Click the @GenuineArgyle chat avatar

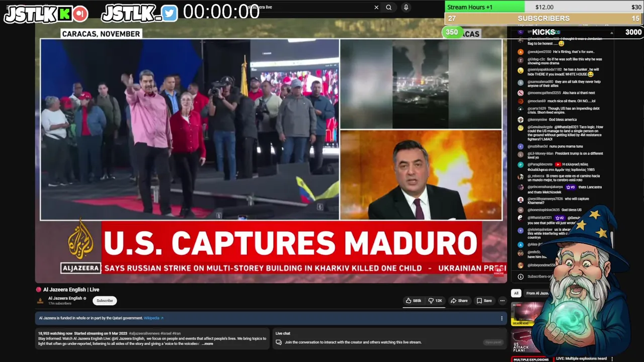coord(521,128)
